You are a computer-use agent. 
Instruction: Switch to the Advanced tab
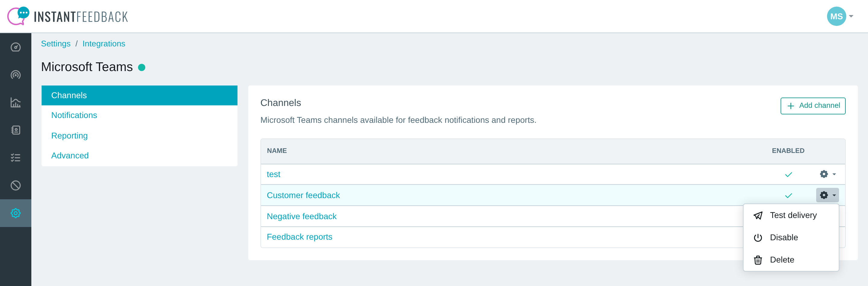coord(140,155)
